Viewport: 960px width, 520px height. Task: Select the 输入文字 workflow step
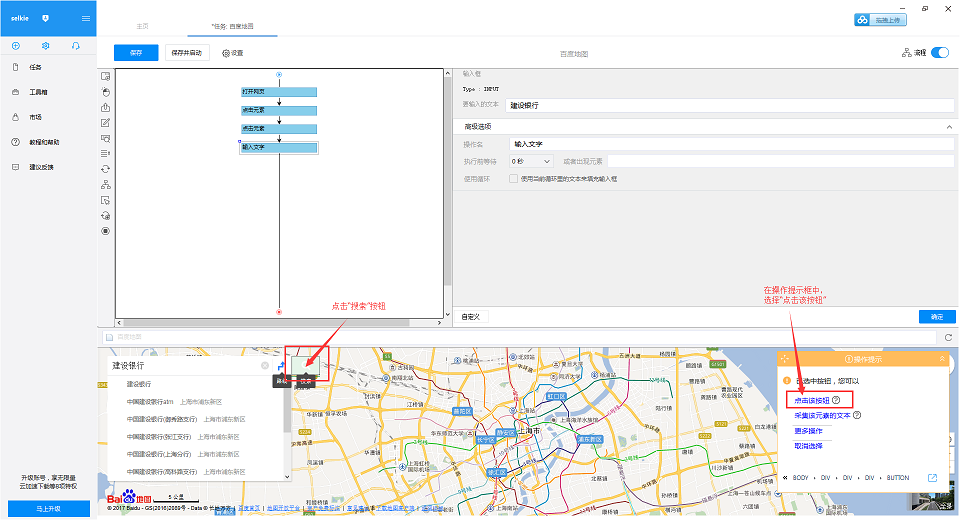pos(279,148)
